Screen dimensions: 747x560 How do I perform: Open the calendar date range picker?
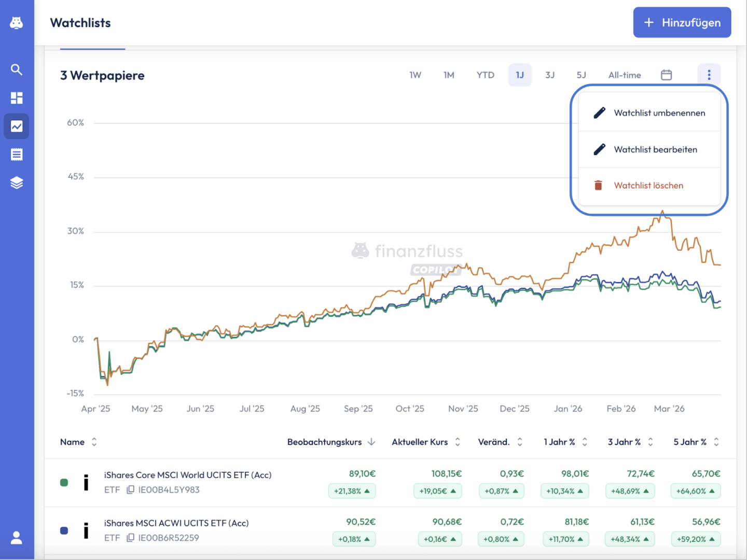tap(667, 75)
